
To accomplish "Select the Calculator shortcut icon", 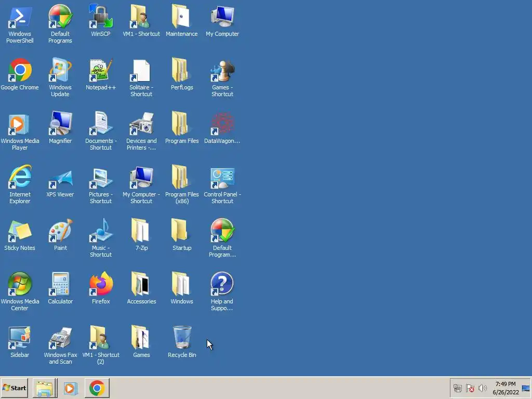I will click(x=60, y=284).
